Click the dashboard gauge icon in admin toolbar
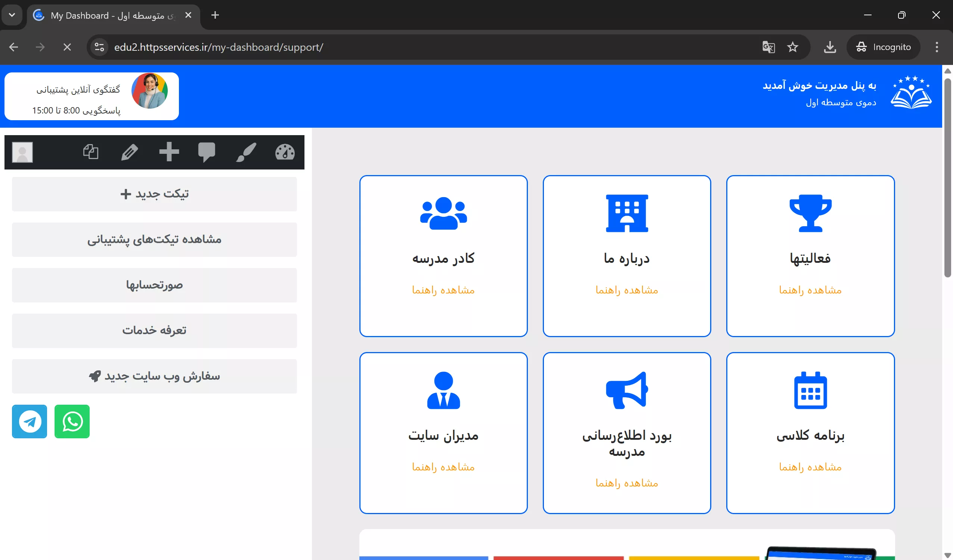 coord(285,152)
